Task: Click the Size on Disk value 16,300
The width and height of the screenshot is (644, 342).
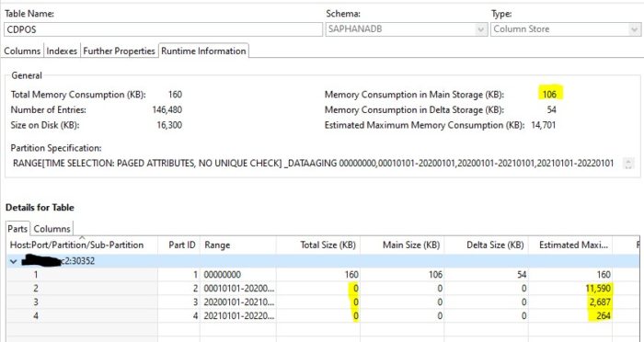Action: point(169,125)
